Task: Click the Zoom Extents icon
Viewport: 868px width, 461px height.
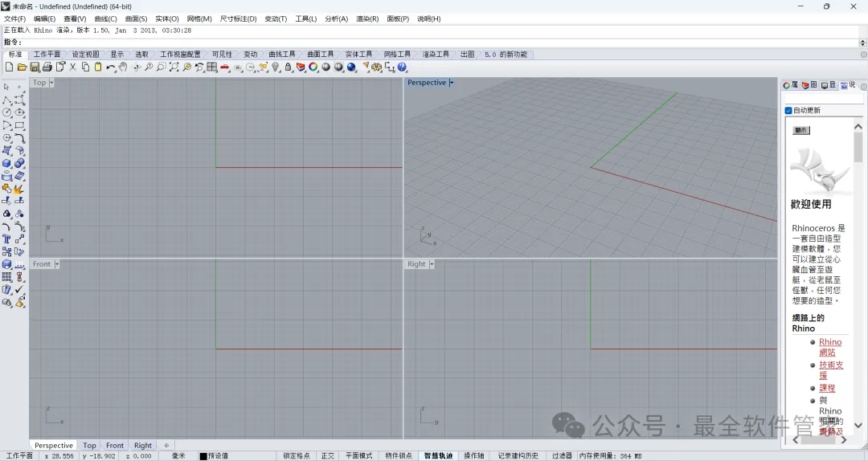Action: [174, 67]
